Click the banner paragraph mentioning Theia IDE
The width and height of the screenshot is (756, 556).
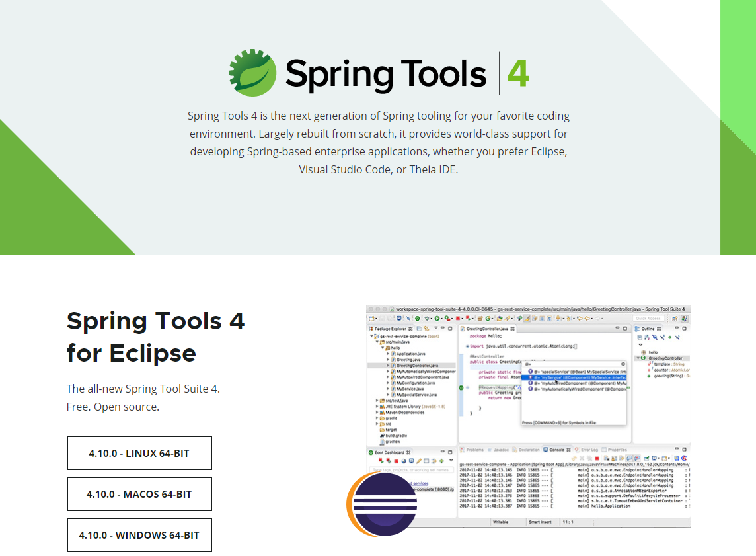(x=379, y=143)
